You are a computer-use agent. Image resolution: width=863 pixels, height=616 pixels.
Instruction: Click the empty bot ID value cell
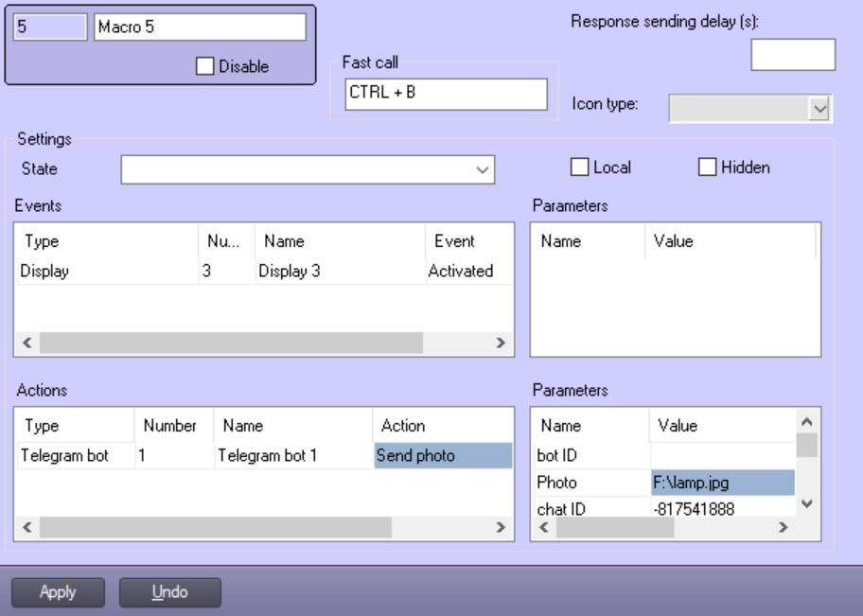[x=723, y=455]
